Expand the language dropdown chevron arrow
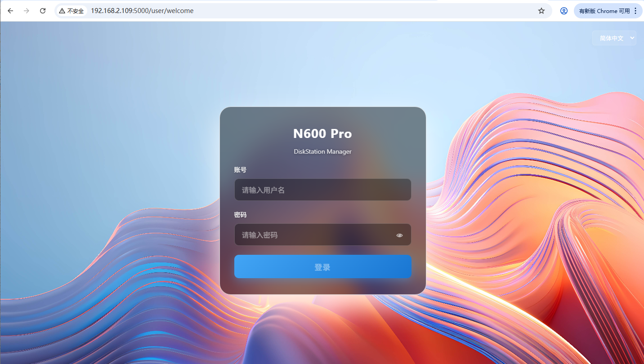 tap(632, 38)
